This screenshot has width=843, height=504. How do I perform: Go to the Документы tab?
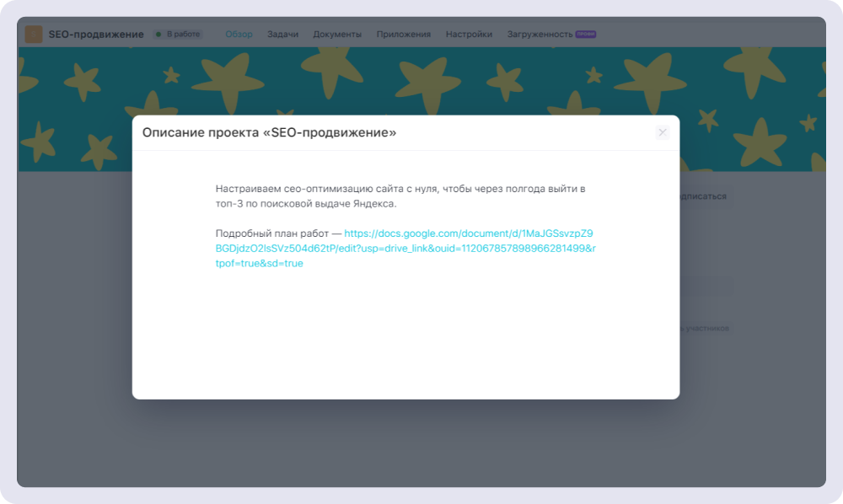(337, 34)
